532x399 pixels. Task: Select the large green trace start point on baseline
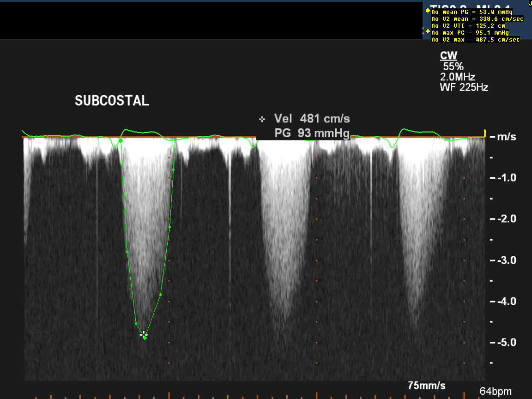(121, 140)
